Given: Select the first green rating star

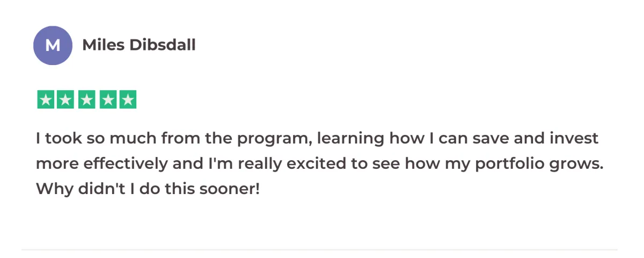Looking at the screenshot, I should tap(46, 100).
